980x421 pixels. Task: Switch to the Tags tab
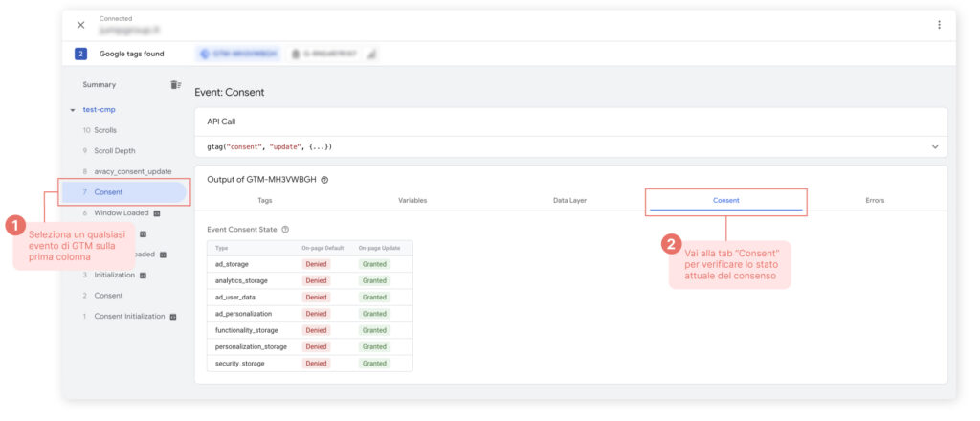[x=264, y=201]
